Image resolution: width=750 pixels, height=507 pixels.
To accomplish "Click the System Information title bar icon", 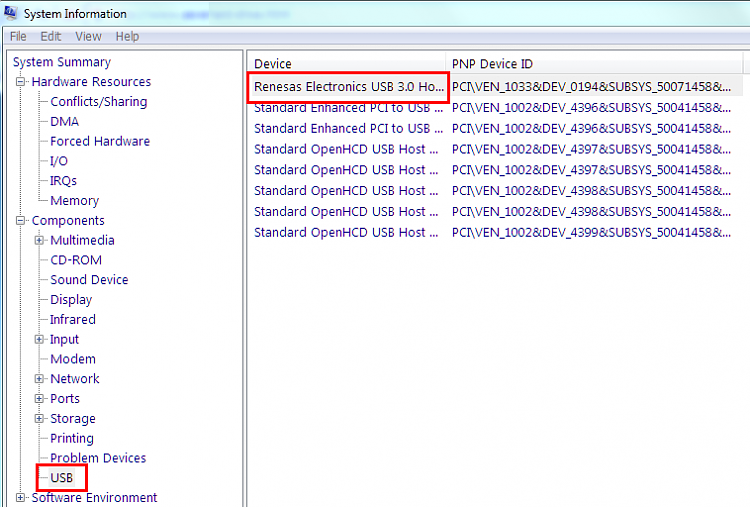I will tap(11, 13).
